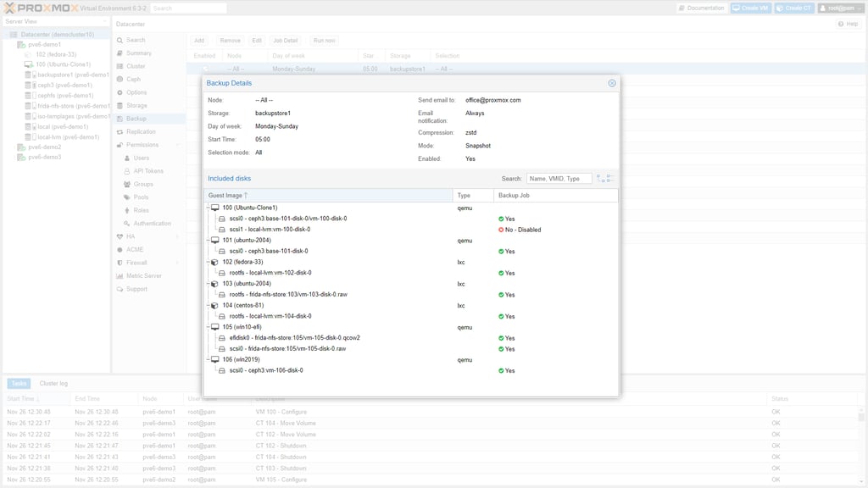Image resolution: width=868 pixels, height=488 pixels.
Task: Open the Cluster configuration panel
Action: point(137,65)
